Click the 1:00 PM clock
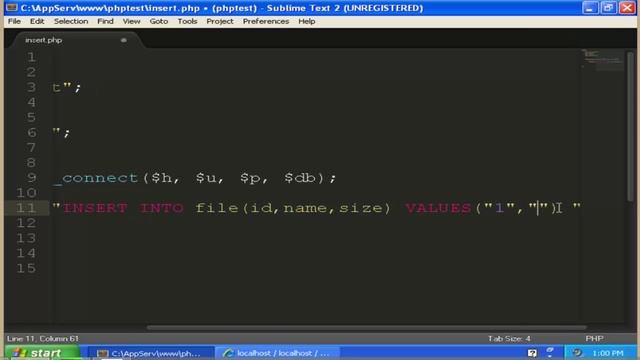640x360 pixels. click(608, 353)
